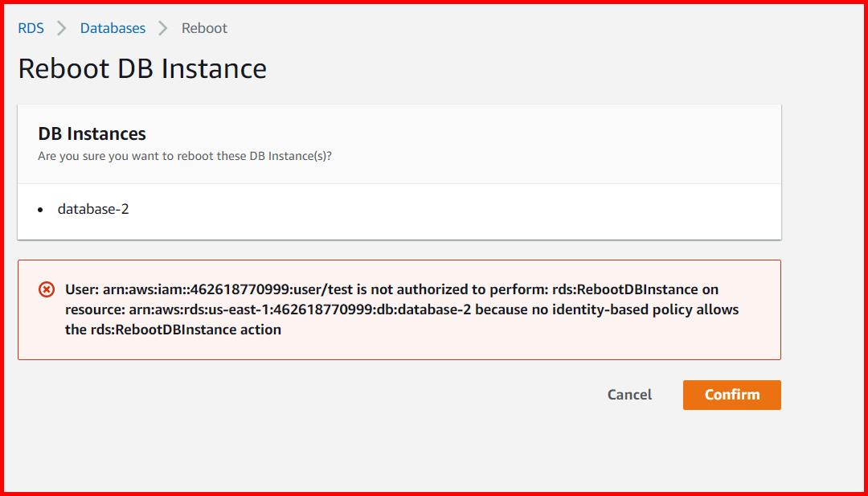Viewport: 868px width, 496px height.
Task: Confirm the DB instance reboot
Action: tap(731, 395)
